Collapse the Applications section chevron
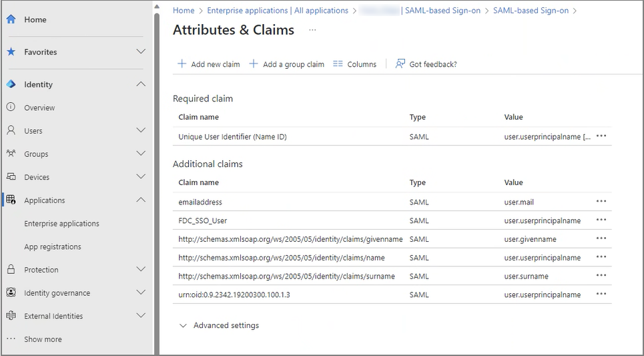 pyautogui.click(x=140, y=200)
